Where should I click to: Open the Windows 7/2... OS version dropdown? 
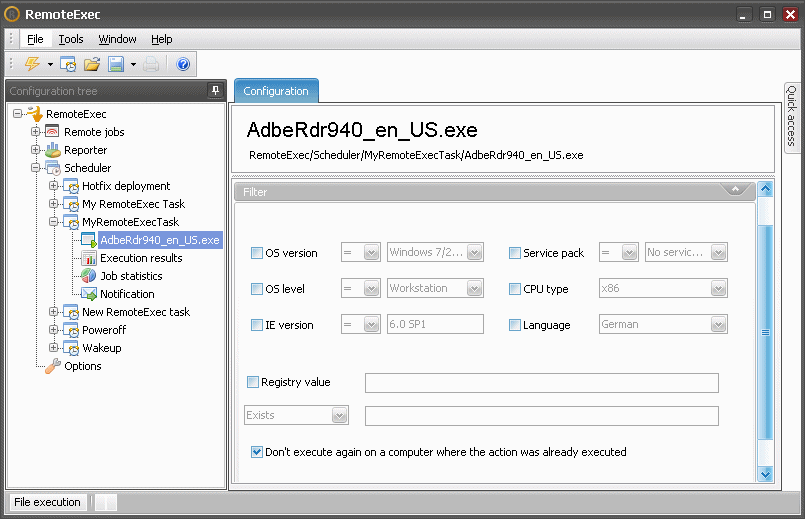click(x=474, y=252)
